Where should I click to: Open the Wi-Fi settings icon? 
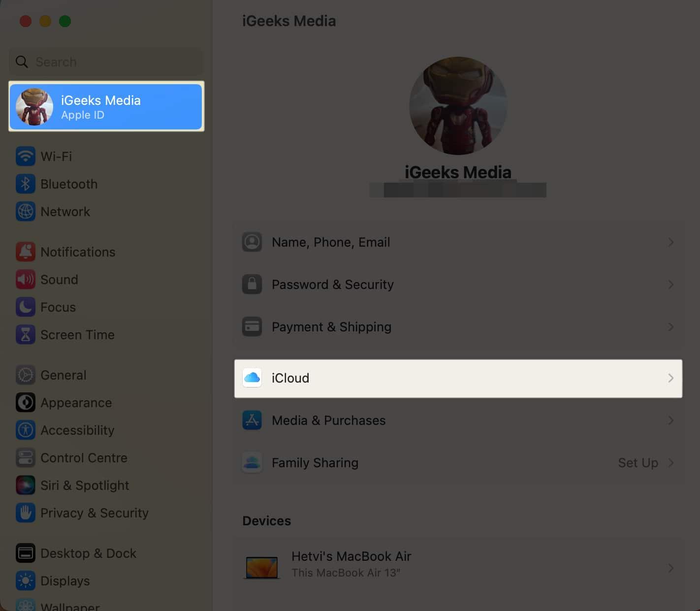coord(26,157)
